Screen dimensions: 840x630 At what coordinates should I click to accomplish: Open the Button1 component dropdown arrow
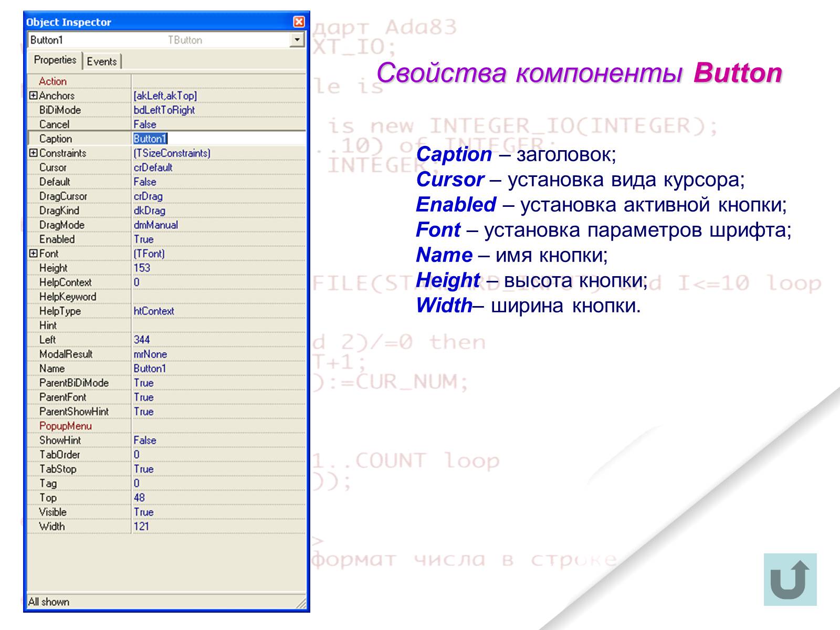pyautogui.click(x=298, y=40)
